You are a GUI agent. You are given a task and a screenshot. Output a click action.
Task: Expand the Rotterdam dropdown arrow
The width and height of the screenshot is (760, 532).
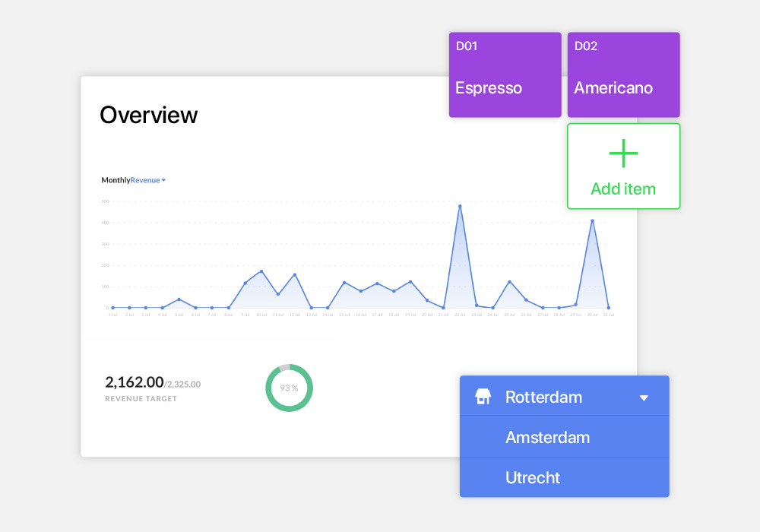pos(644,397)
